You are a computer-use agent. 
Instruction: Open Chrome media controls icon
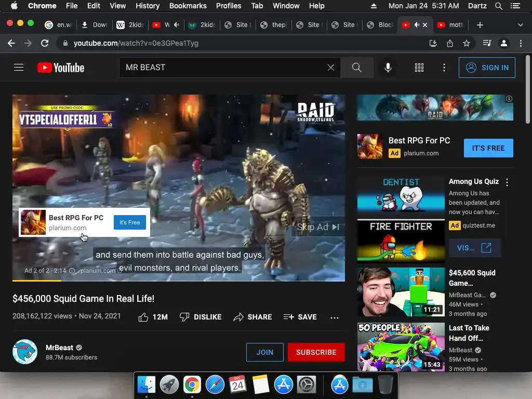(487, 43)
